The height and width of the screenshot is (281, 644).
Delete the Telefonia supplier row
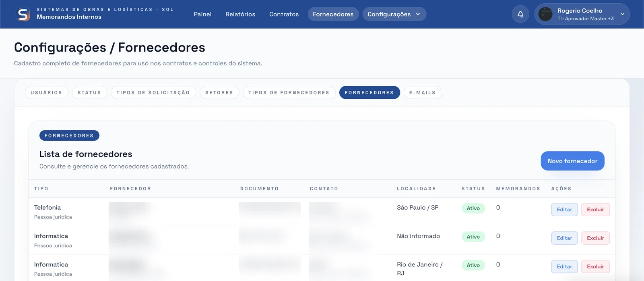tap(595, 210)
